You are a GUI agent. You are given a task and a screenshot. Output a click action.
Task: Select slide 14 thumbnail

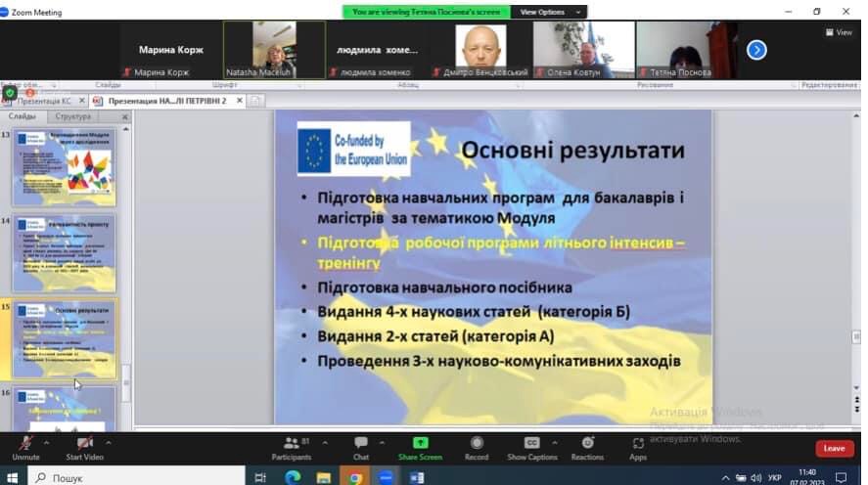tap(65, 254)
